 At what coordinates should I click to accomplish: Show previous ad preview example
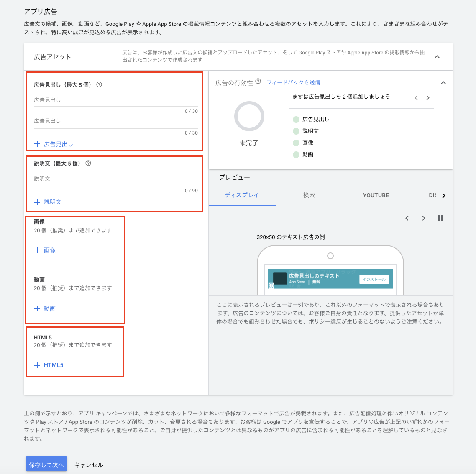point(407,218)
